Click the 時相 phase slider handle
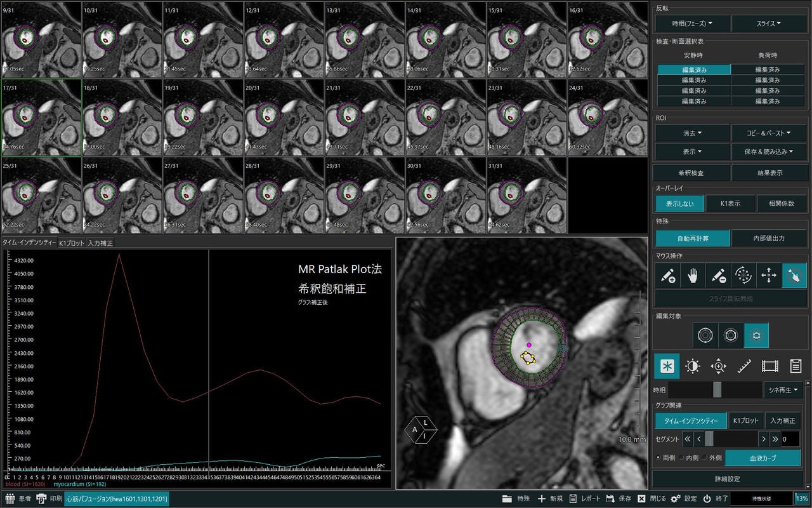This screenshot has height=508, width=812. click(717, 390)
